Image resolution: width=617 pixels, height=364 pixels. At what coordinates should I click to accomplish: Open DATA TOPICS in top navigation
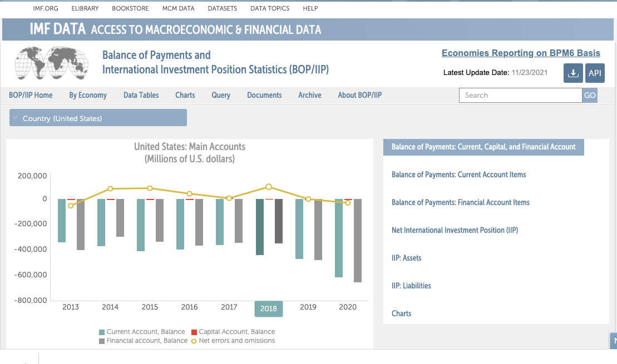point(270,8)
